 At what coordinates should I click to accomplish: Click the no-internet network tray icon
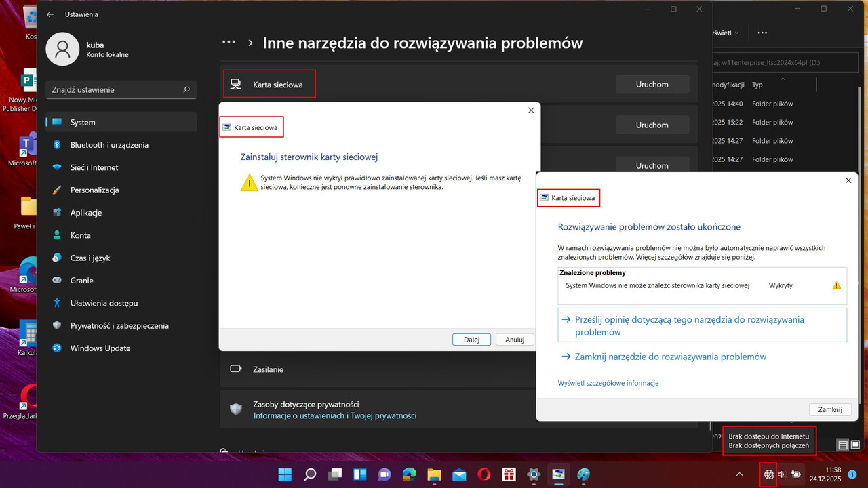pos(768,474)
